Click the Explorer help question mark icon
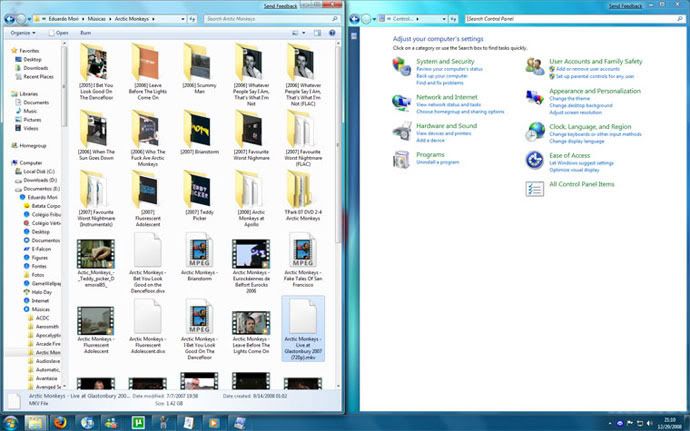The width and height of the screenshot is (690, 431). (334, 32)
